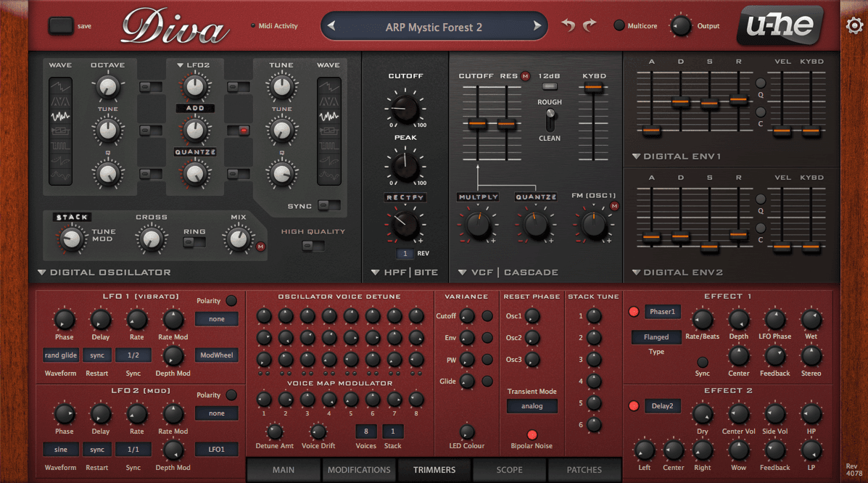Click the LFO1 depth mod source button
Screen dimensions: 868x483
216,449
